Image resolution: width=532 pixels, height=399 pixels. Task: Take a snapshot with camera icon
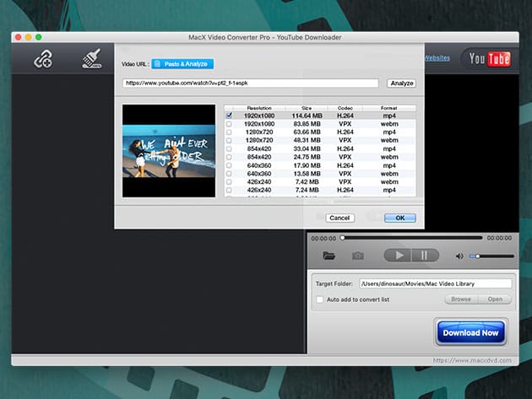click(358, 256)
